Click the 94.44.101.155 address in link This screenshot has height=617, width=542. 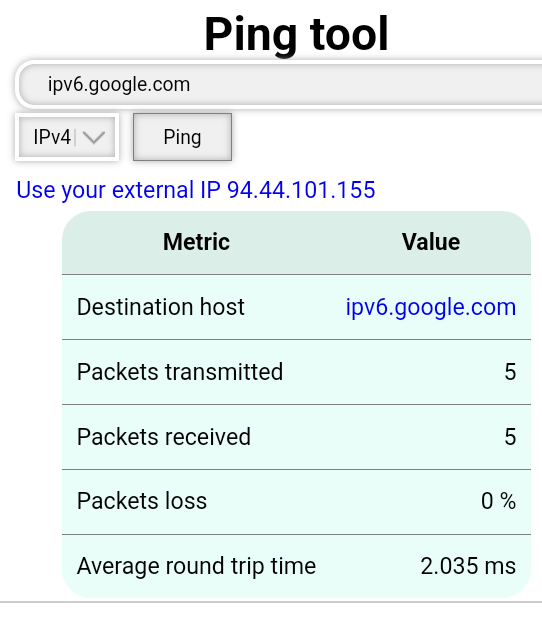(301, 190)
